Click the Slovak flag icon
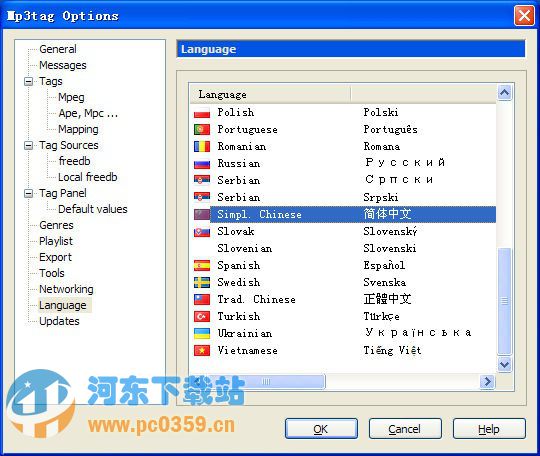Viewport: 540px width, 456px height. point(202,231)
